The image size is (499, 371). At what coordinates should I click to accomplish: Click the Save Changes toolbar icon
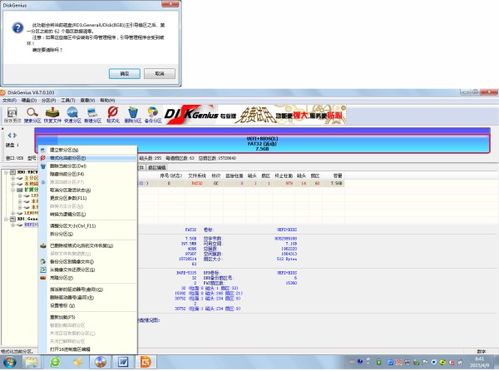tap(12, 115)
